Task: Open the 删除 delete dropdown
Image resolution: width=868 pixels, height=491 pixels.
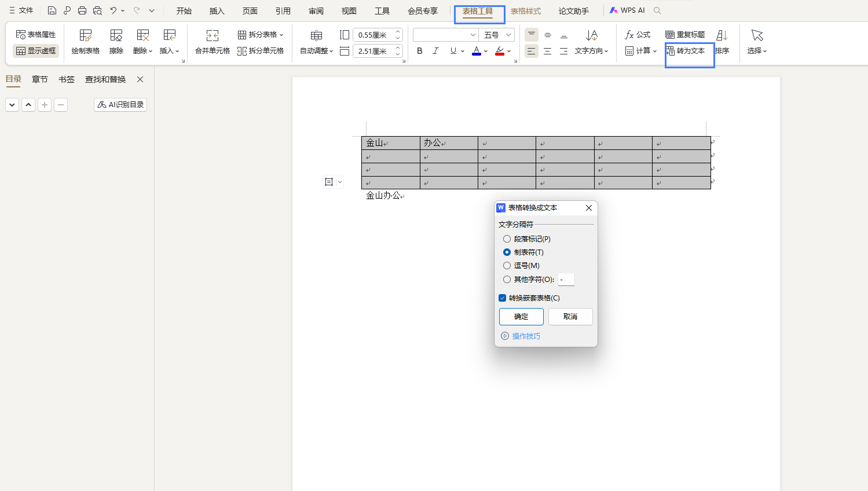Action: 142,42
